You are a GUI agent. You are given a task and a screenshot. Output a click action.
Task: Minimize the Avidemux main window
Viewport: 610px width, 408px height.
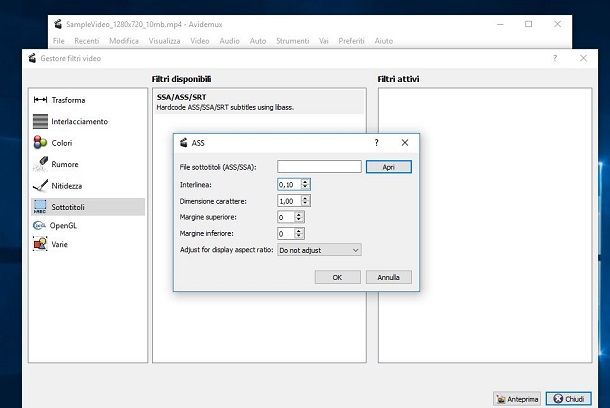[x=500, y=24]
